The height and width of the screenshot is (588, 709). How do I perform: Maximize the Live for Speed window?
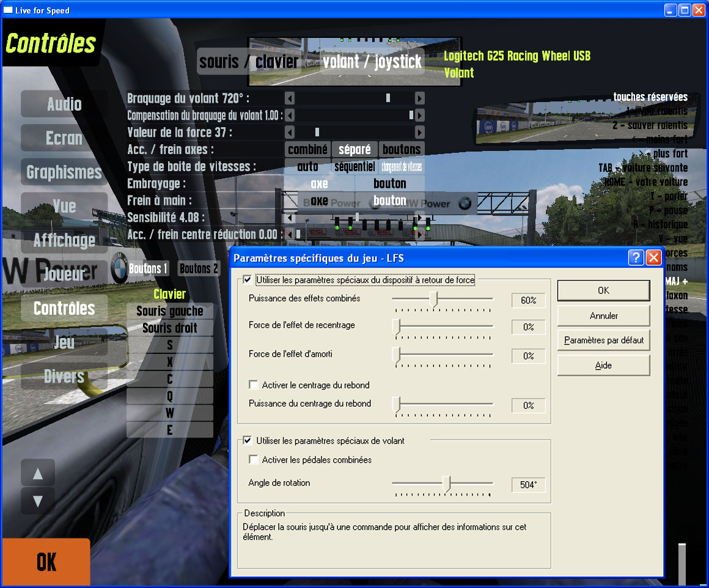[x=685, y=10]
